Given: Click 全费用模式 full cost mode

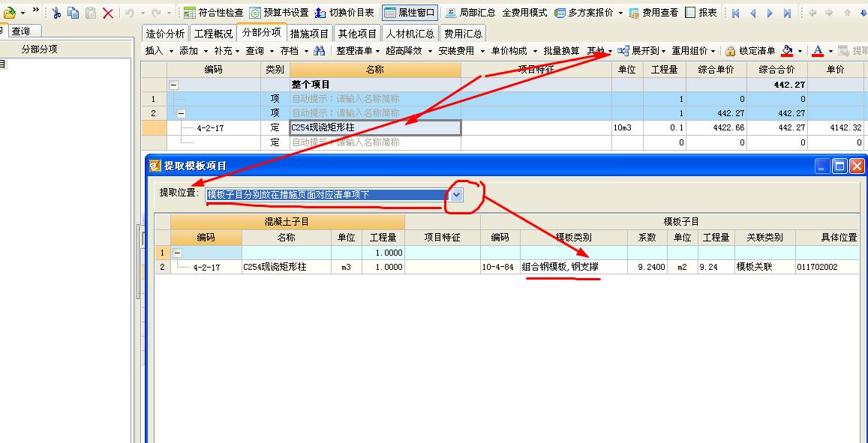Looking at the screenshot, I should [x=524, y=13].
